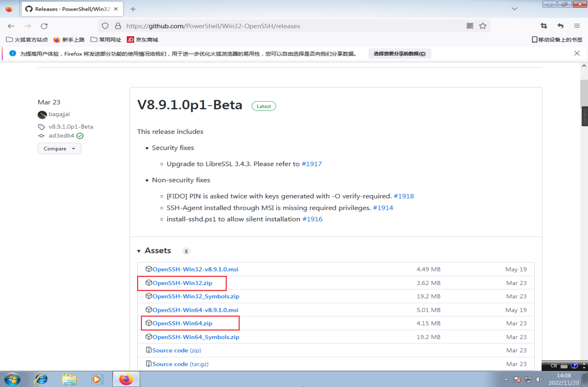Collapse the Assets section triangle
Screen dimensions: 588x387
pos(139,251)
